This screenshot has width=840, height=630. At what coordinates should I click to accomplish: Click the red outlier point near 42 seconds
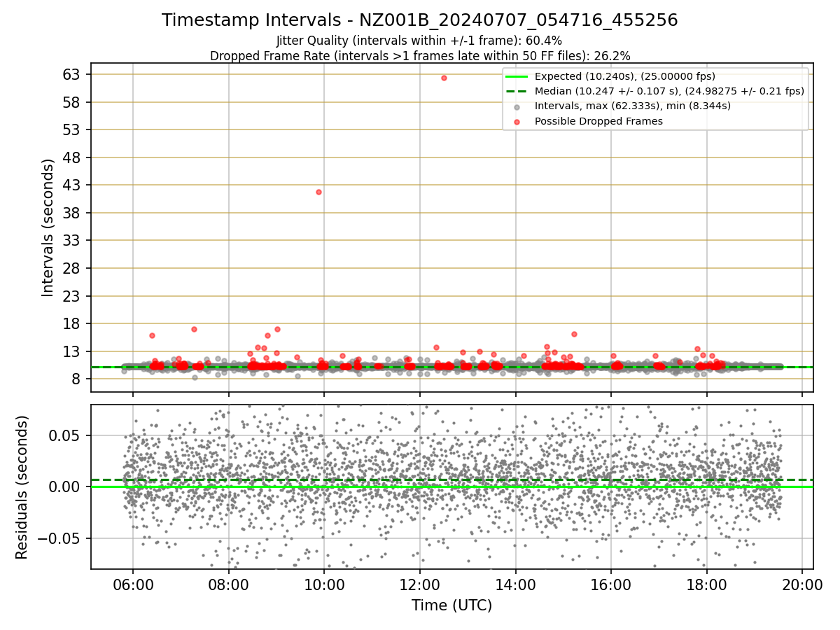318,192
